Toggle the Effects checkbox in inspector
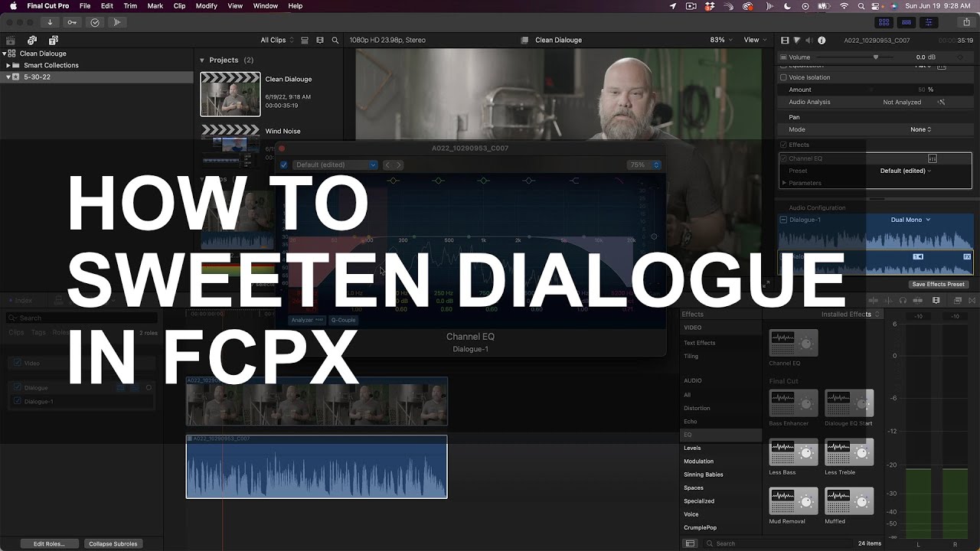The image size is (980, 551). click(x=783, y=145)
